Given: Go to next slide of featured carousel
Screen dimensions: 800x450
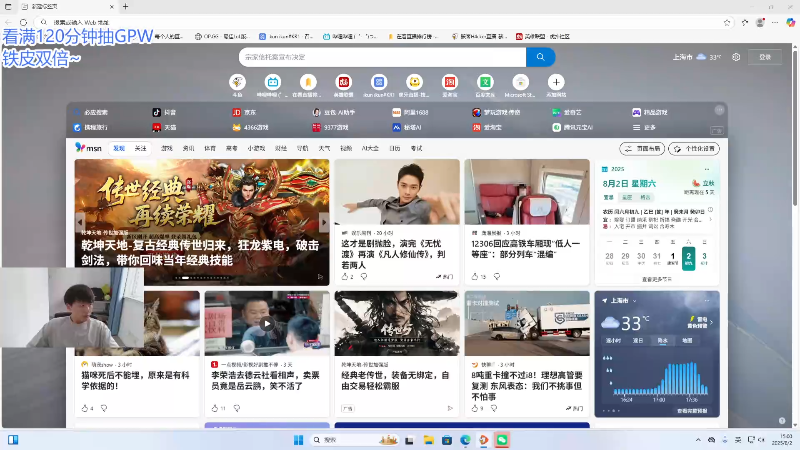Looking at the screenshot, I should point(323,222).
